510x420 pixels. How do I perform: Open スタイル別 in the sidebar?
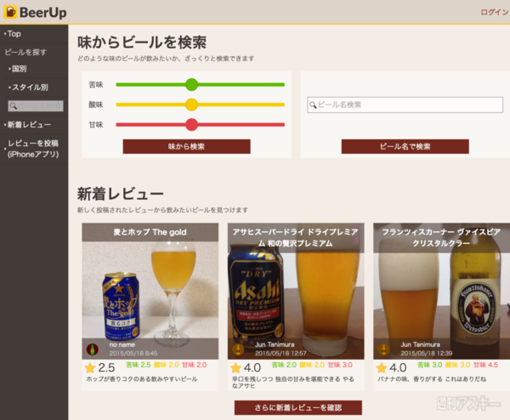coord(30,88)
